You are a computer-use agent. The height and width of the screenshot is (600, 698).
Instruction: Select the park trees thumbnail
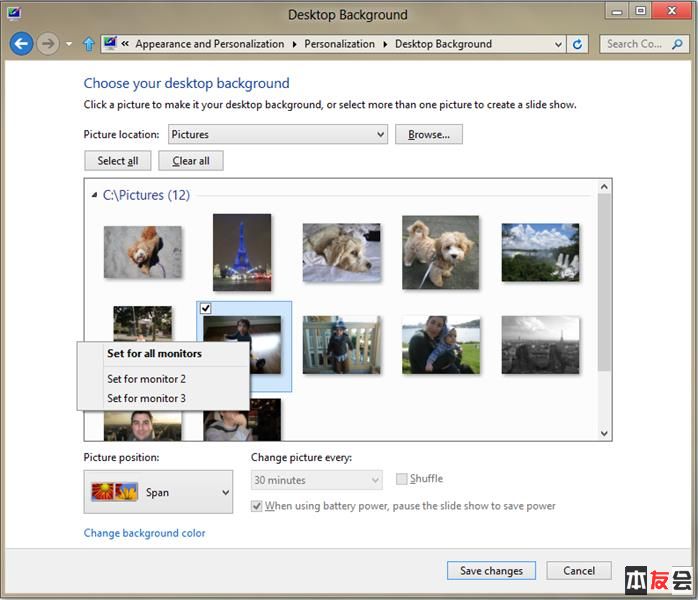click(x=142, y=324)
